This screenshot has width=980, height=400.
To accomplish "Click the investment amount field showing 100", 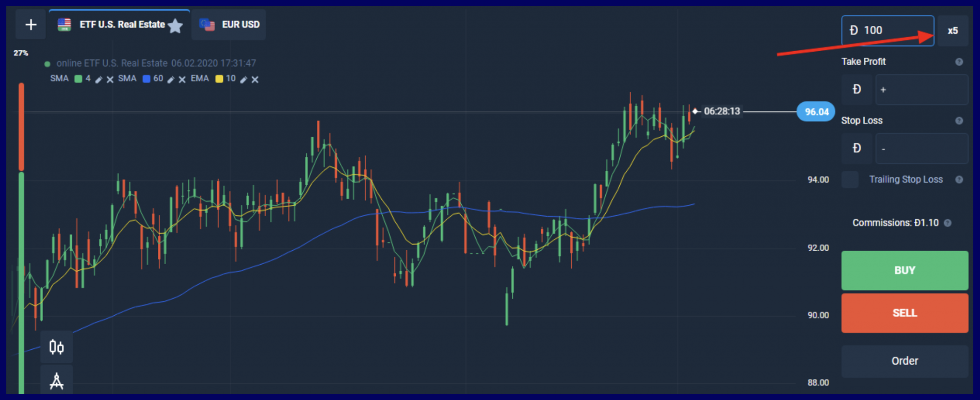I will pos(888,31).
